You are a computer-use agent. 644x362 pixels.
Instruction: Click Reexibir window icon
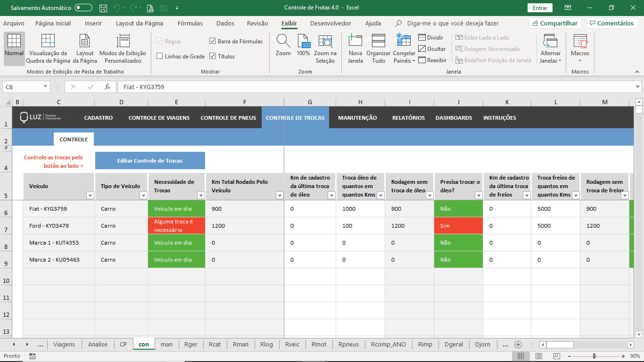click(x=422, y=60)
